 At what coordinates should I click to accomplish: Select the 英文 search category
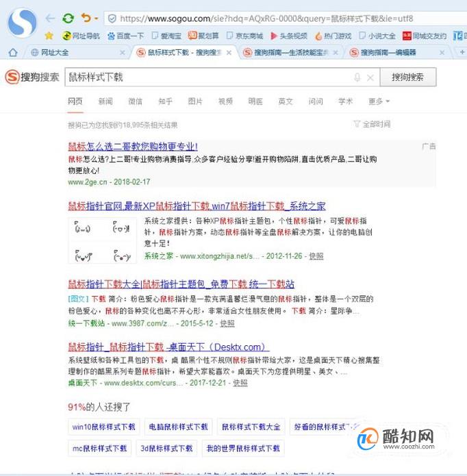pos(286,101)
